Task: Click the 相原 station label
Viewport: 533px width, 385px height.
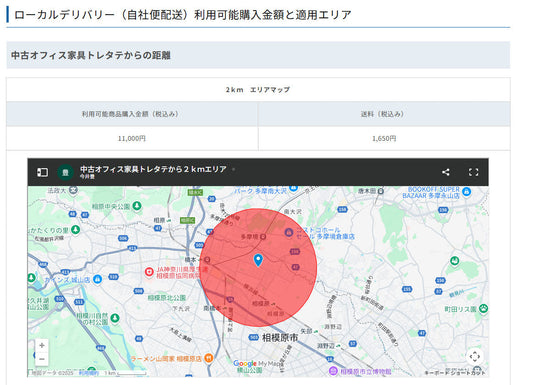Action: point(159,220)
